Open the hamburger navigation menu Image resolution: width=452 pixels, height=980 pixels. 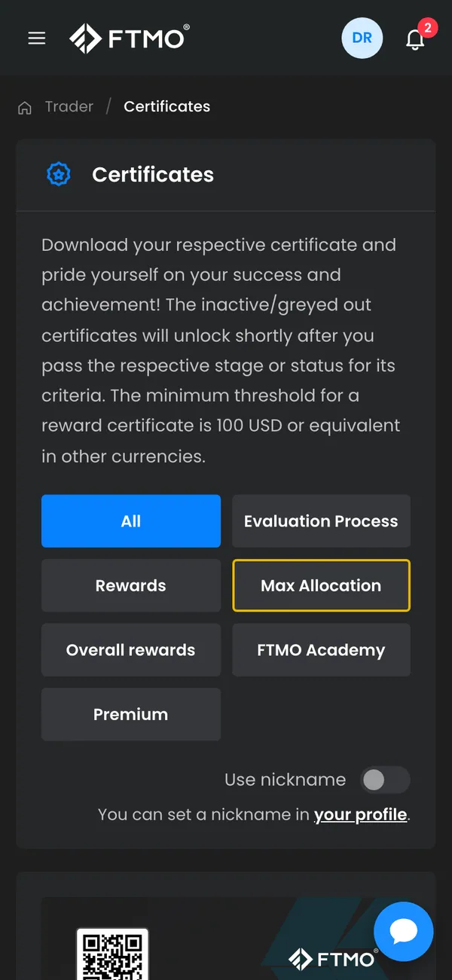pos(37,38)
